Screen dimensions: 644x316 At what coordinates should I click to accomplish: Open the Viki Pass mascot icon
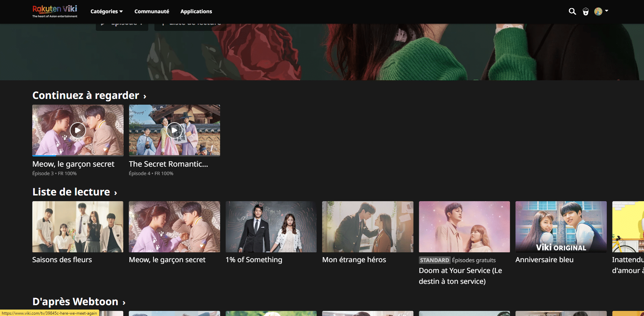[x=586, y=12]
